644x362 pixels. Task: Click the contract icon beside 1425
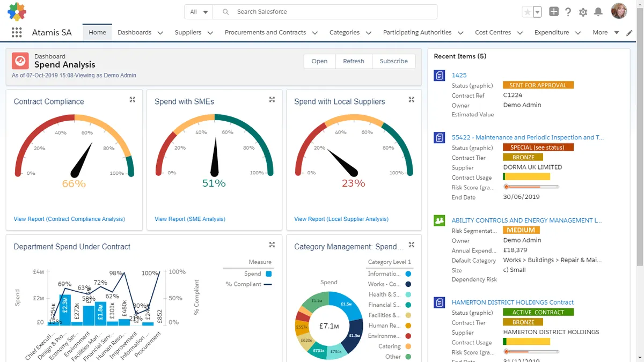[440, 76]
